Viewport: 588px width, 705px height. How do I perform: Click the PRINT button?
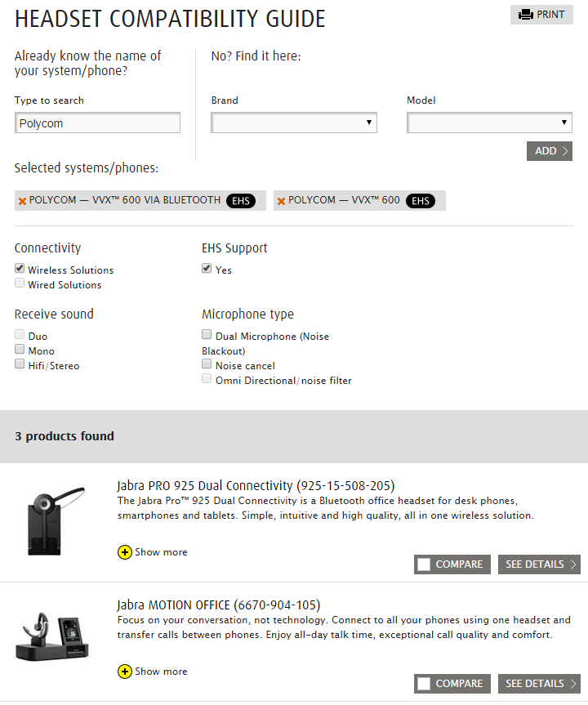point(541,15)
